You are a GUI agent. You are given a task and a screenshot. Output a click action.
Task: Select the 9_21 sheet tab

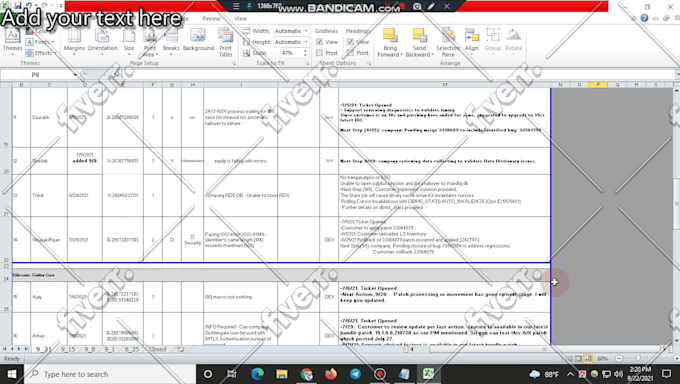43,349
